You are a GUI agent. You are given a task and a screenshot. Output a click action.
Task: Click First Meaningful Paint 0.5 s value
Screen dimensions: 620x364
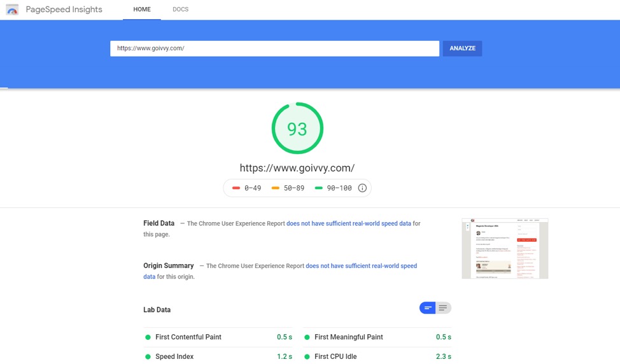click(x=443, y=337)
